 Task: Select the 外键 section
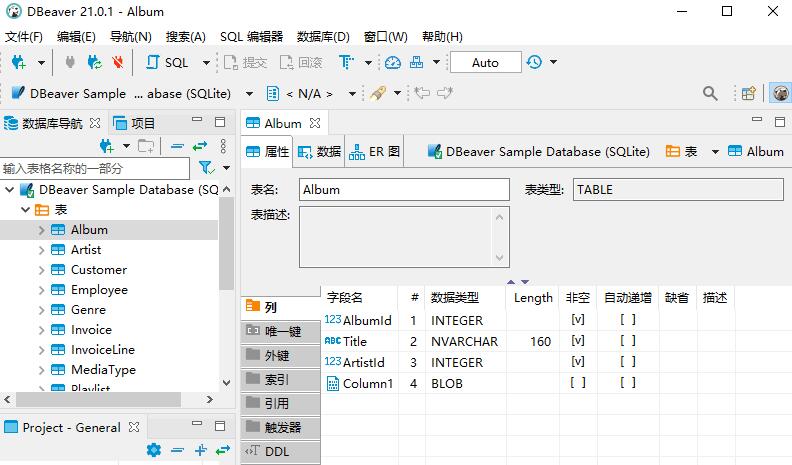(x=281, y=355)
